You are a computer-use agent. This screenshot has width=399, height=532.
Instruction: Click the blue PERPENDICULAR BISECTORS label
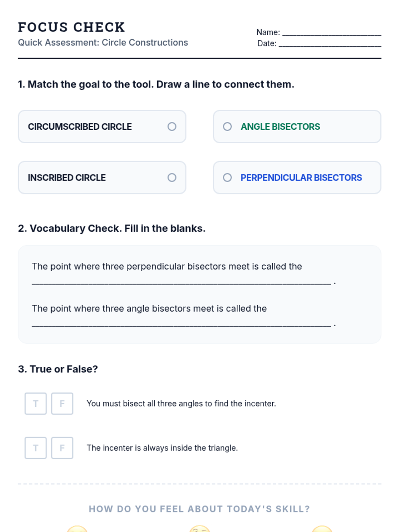301,178
